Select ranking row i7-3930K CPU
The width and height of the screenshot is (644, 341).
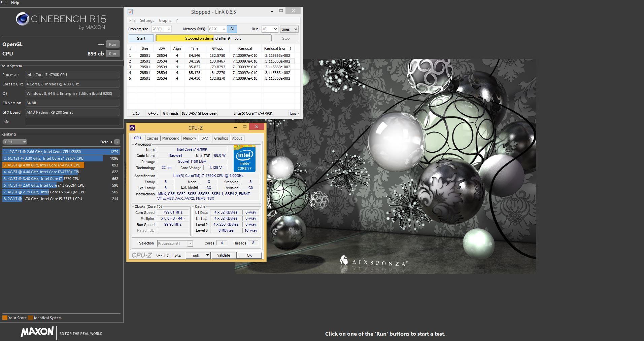click(x=61, y=158)
